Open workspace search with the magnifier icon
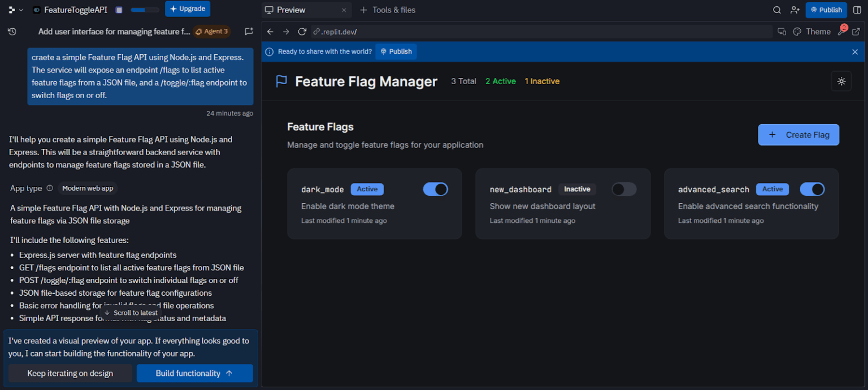 click(x=777, y=10)
